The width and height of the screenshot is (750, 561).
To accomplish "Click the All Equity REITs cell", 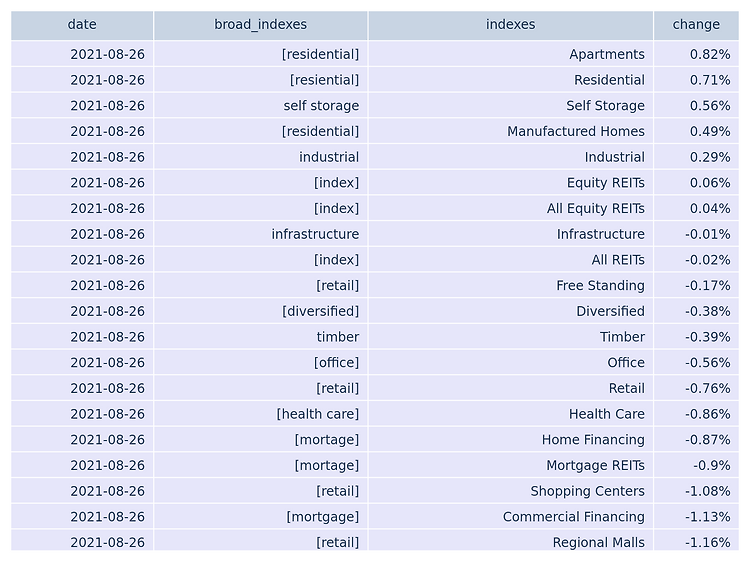I will point(510,208).
